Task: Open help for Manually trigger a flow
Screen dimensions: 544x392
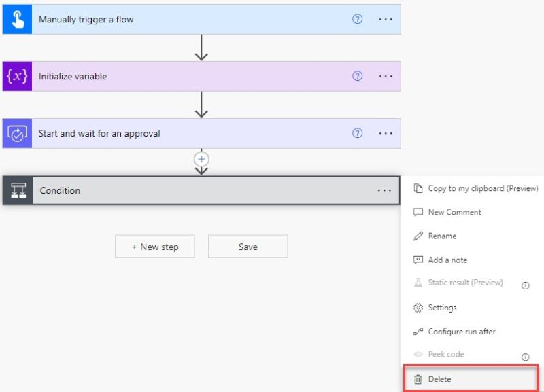Action: coord(357,18)
